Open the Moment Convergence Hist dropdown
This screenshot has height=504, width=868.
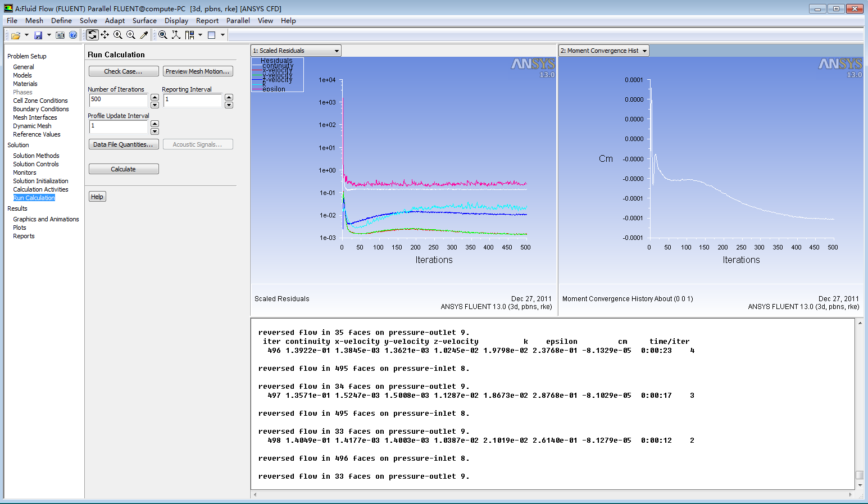[644, 51]
